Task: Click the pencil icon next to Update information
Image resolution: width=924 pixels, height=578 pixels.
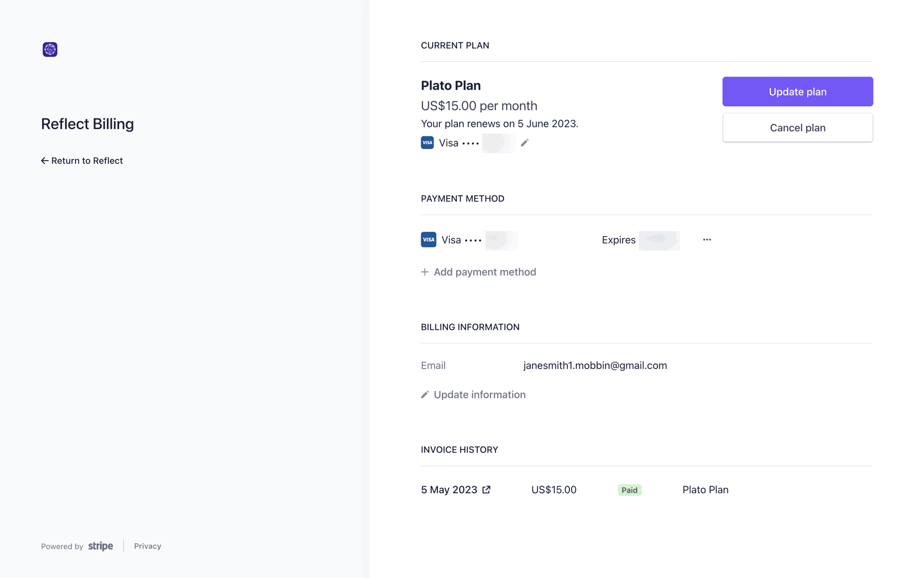Action: click(x=424, y=394)
